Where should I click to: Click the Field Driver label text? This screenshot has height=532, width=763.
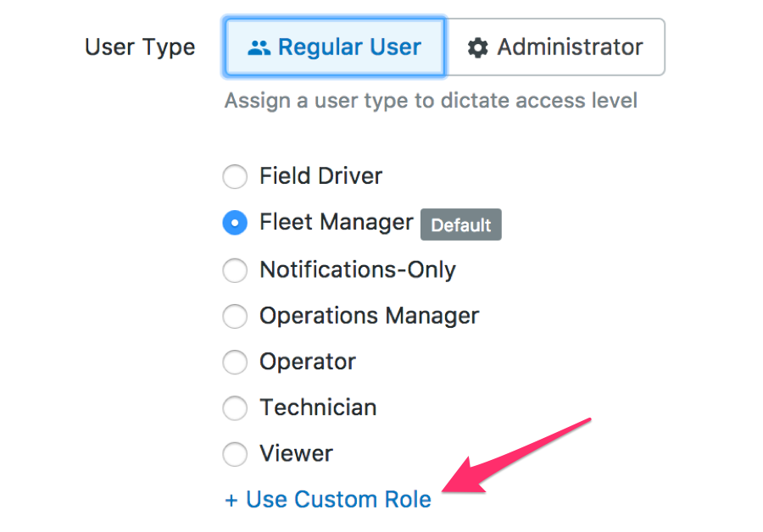point(321,175)
